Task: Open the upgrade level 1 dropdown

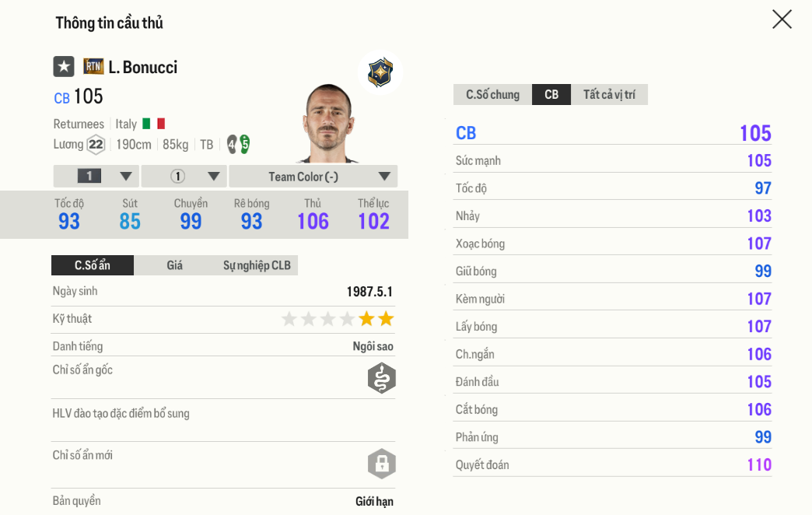Action: pyautogui.click(x=96, y=177)
